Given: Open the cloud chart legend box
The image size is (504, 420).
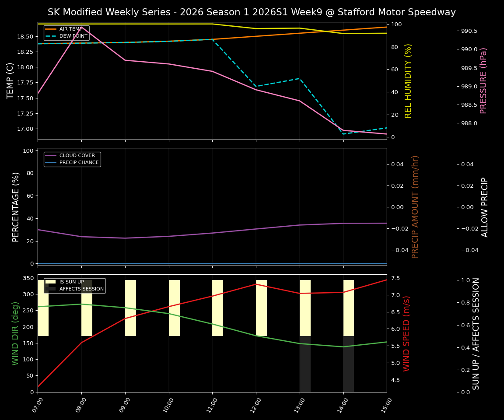Looking at the screenshot, I should coord(72,158).
